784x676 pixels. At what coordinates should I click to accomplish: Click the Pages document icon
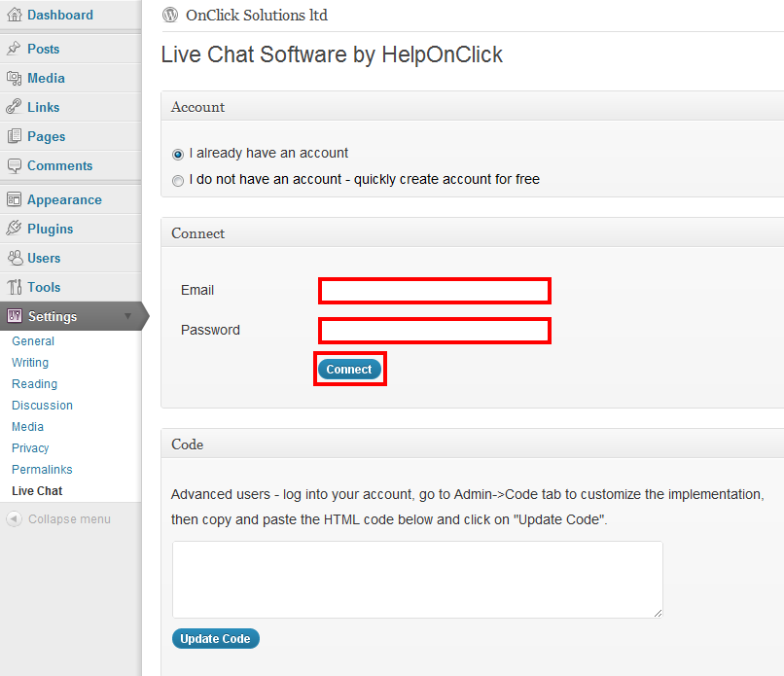15,136
